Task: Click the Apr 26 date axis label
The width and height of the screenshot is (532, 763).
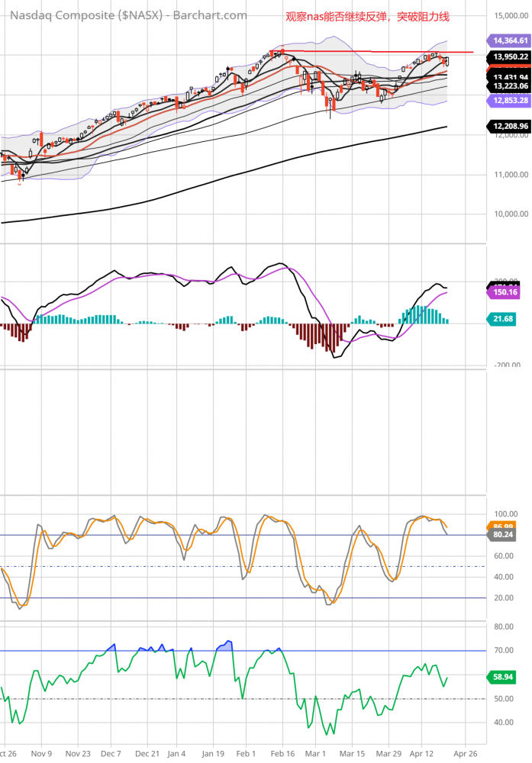Action: tap(468, 752)
